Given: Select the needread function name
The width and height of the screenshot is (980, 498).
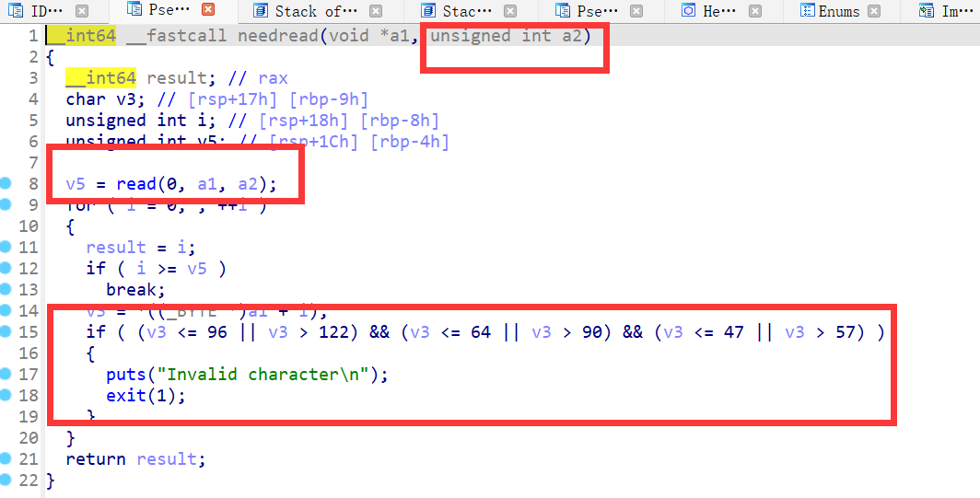Looking at the screenshot, I should point(278,36).
